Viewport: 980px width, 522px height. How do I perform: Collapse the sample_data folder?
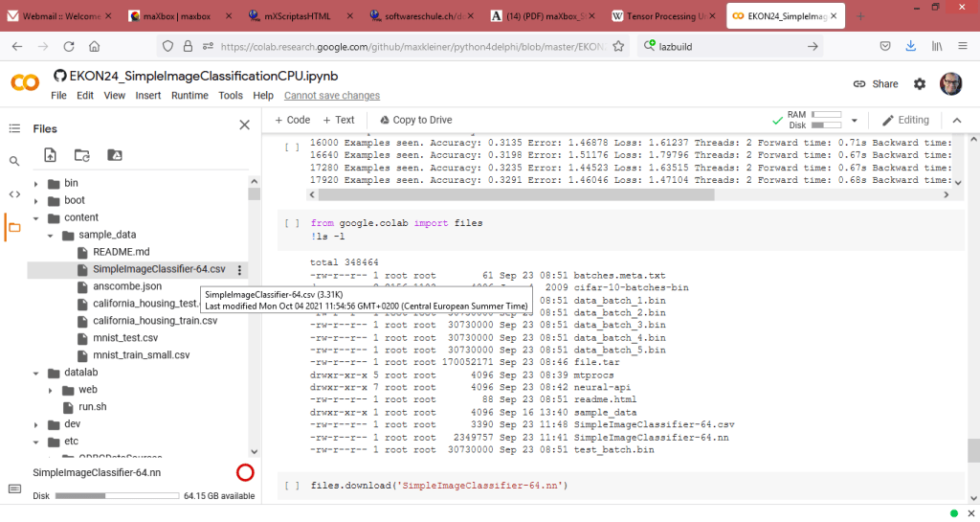[53, 235]
